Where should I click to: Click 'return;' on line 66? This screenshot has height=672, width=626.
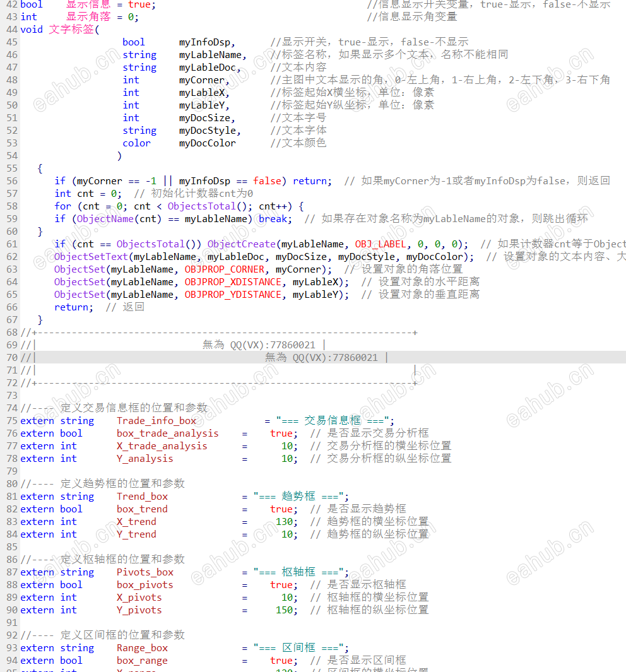tap(74, 307)
